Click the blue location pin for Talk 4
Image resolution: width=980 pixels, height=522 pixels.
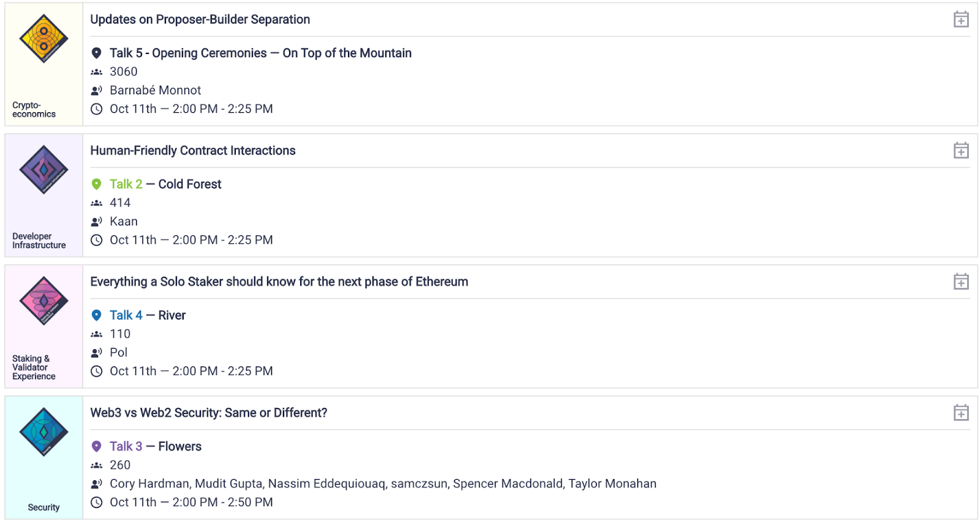click(96, 315)
